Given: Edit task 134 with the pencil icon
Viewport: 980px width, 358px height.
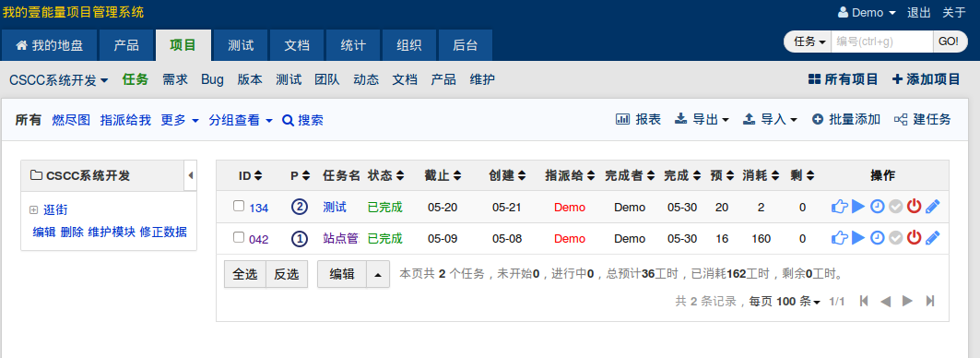Looking at the screenshot, I should point(932,207).
